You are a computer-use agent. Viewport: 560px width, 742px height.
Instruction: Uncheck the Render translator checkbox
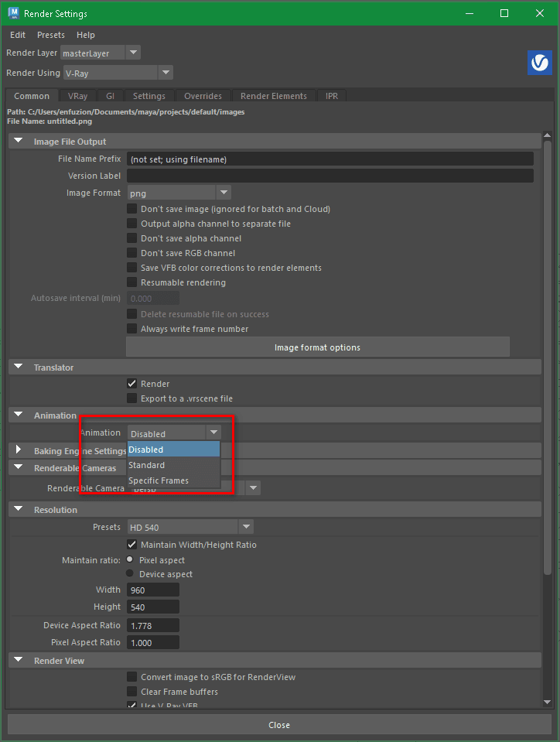coord(132,384)
